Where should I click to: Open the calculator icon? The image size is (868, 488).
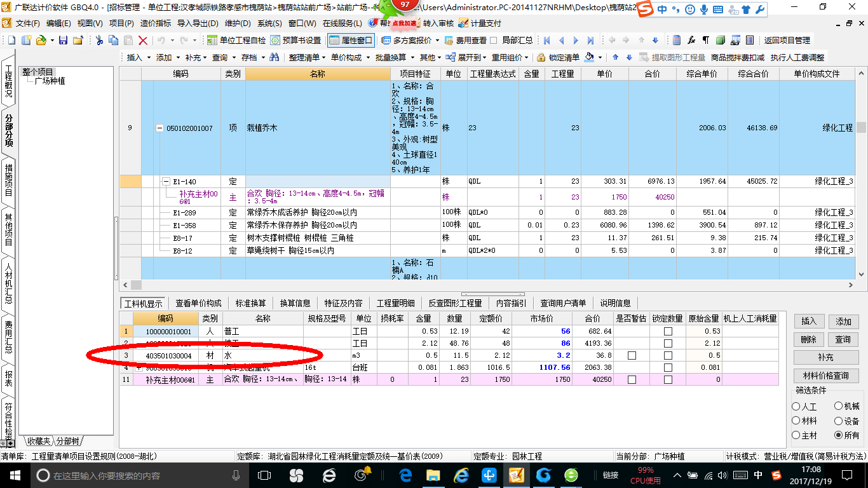click(677, 40)
